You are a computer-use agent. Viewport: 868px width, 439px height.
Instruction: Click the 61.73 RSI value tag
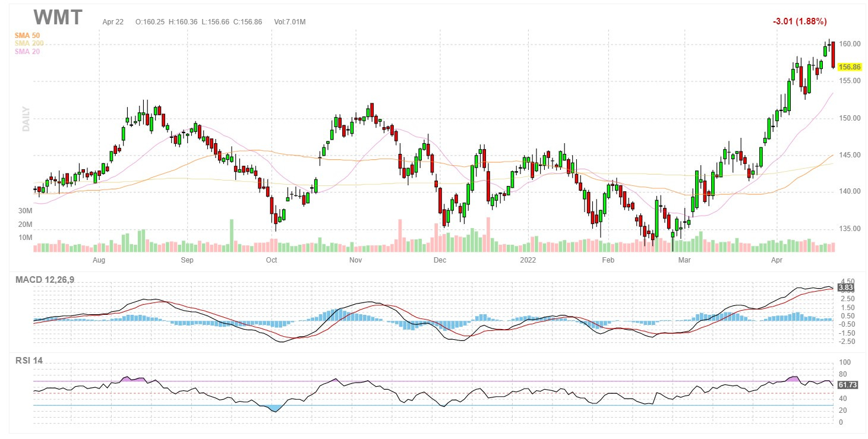click(847, 385)
